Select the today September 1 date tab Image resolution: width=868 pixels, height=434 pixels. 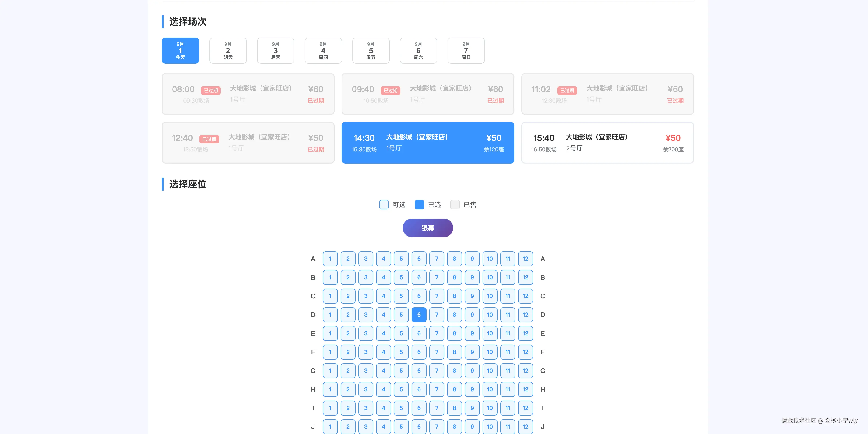point(180,50)
